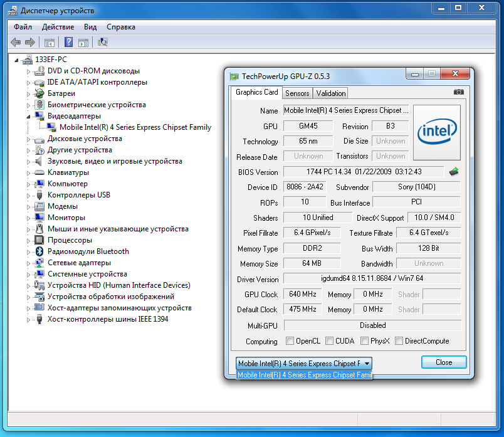Click the show/hide console tree icon
The height and width of the screenshot is (437, 504).
coord(49,42)
